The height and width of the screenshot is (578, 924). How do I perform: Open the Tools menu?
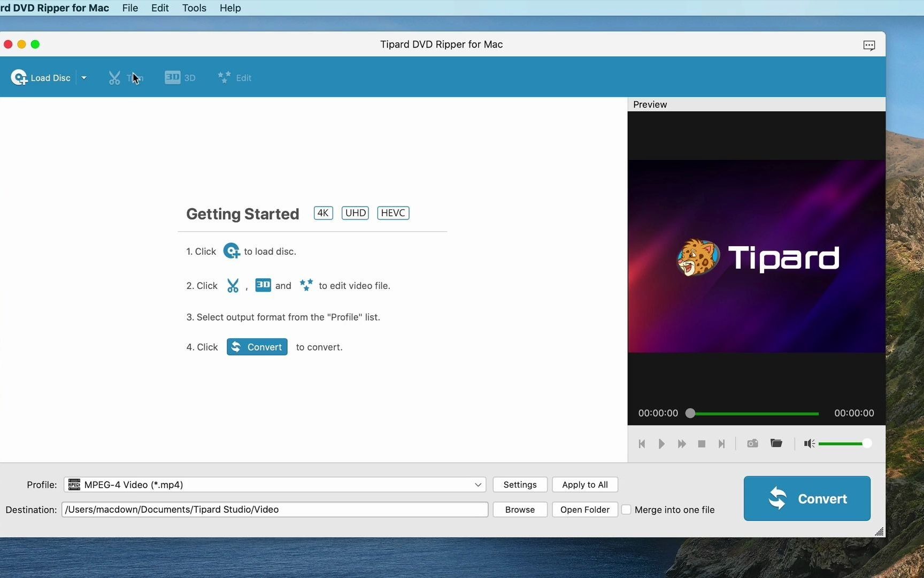[x=194, y=7]
